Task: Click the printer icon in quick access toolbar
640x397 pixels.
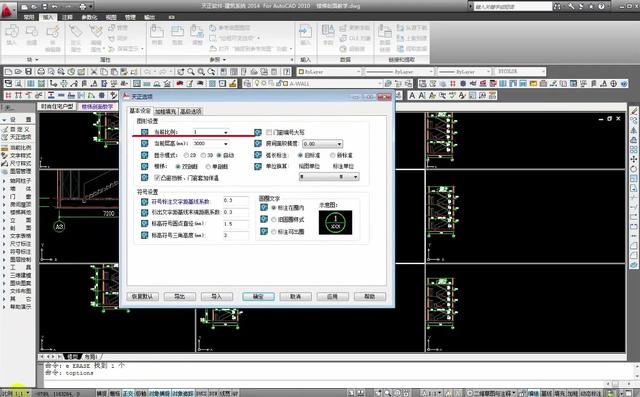Action: tap(83, 7)
